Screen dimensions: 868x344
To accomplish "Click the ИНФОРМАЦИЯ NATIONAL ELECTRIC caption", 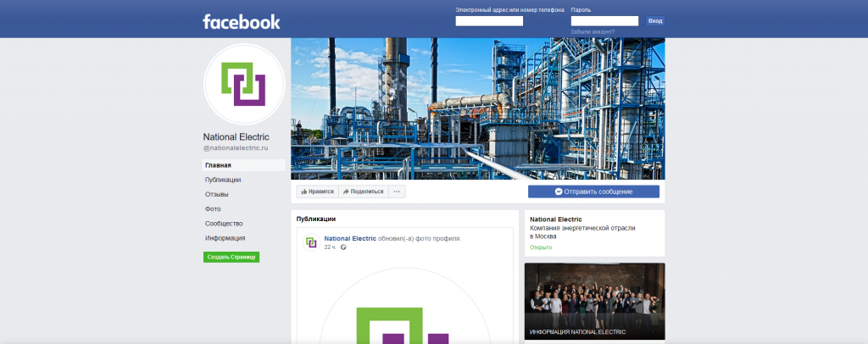I will [578, 332].
